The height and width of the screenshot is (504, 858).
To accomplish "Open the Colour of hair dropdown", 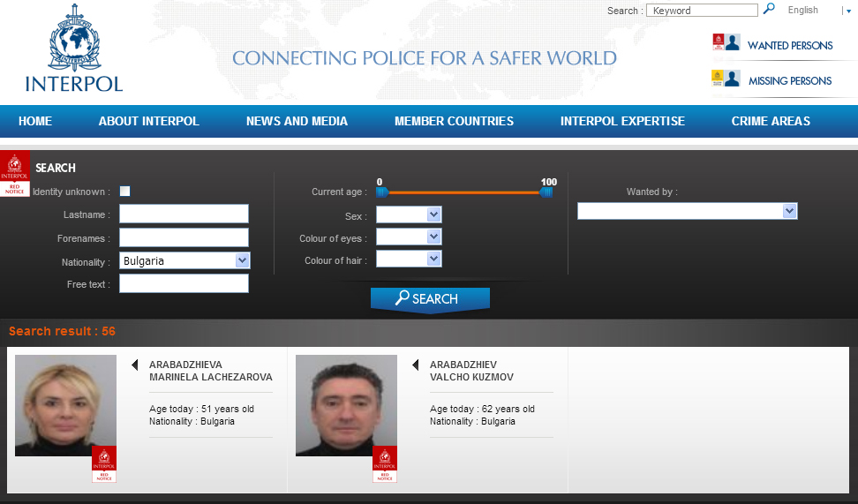I will (x=409, y=259).
